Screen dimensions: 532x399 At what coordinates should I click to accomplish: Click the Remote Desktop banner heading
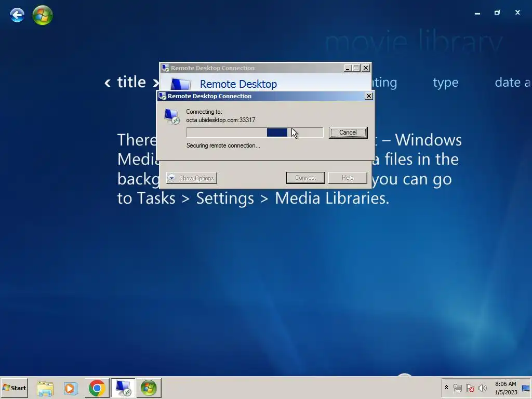[x=238, y=84]
